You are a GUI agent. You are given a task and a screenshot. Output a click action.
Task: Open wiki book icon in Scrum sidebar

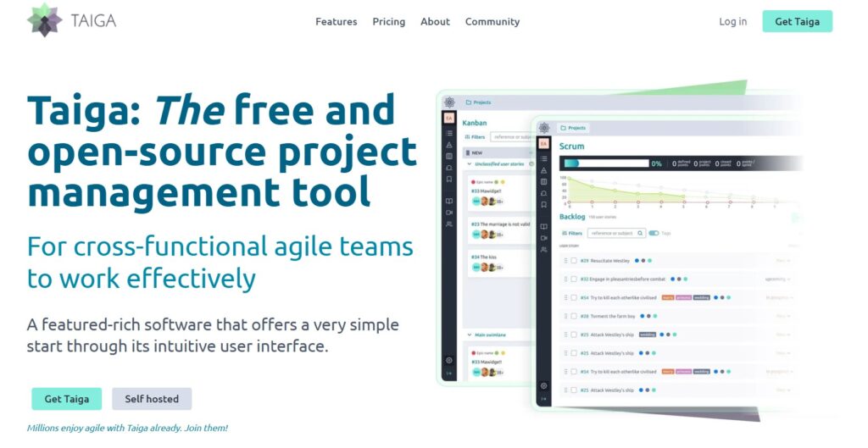click(x=544, y=227)
